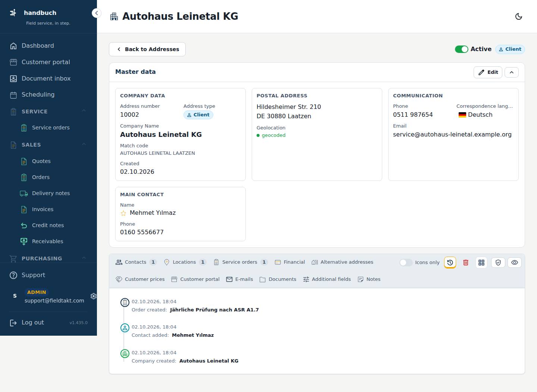Open Service orders in the sidebar
Image resolution: width=537 pixels, height=392 pixels.
pos(48,128)
